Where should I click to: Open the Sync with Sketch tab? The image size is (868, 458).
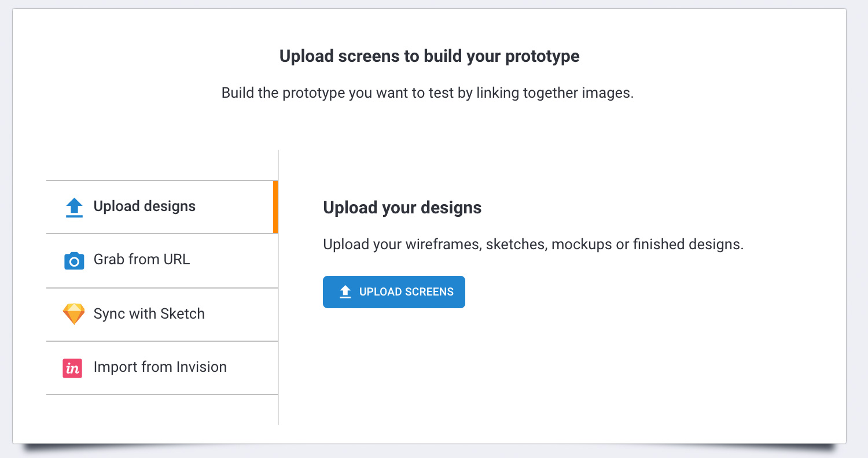click(x=162, y=315)
